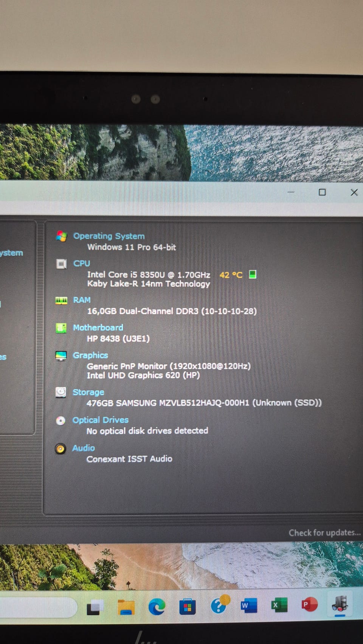This screenshot has height=644, width=363.
Task: Click the 16,0GB Dual-Channel DDR3 text
Action: pos(172,311)
